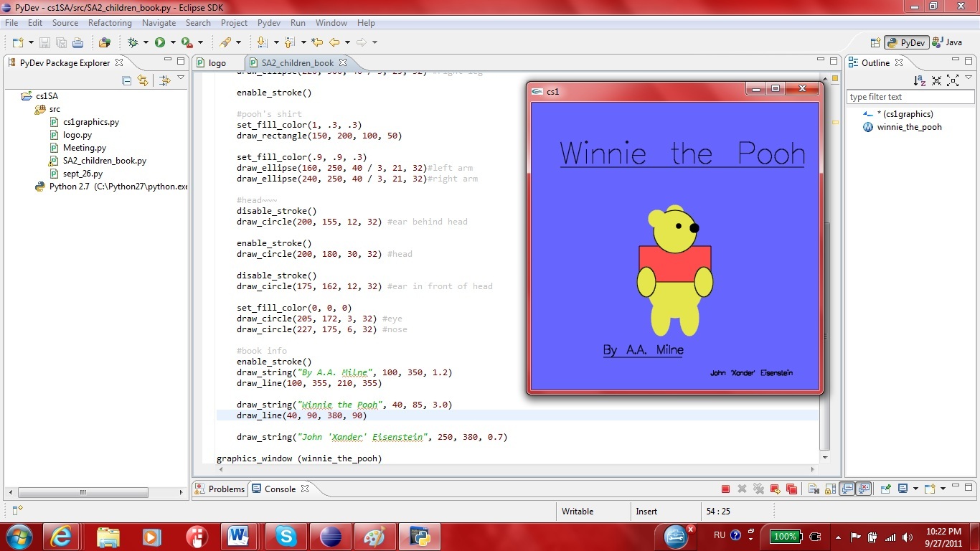The image size is (980, 551).
Task: Click the Back navigation arrow icon
Action: pos(334,42)
